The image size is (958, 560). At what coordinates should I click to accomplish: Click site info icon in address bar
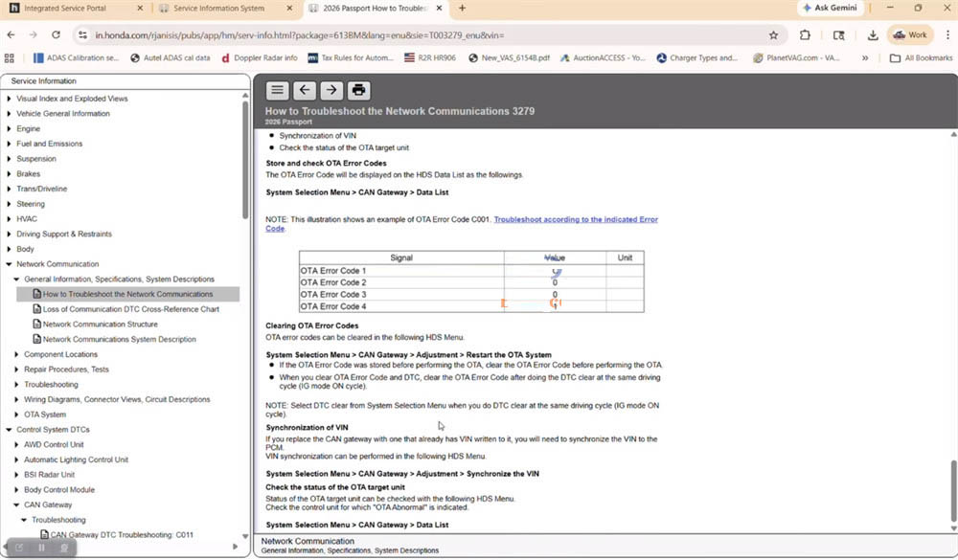pos(82,34)
